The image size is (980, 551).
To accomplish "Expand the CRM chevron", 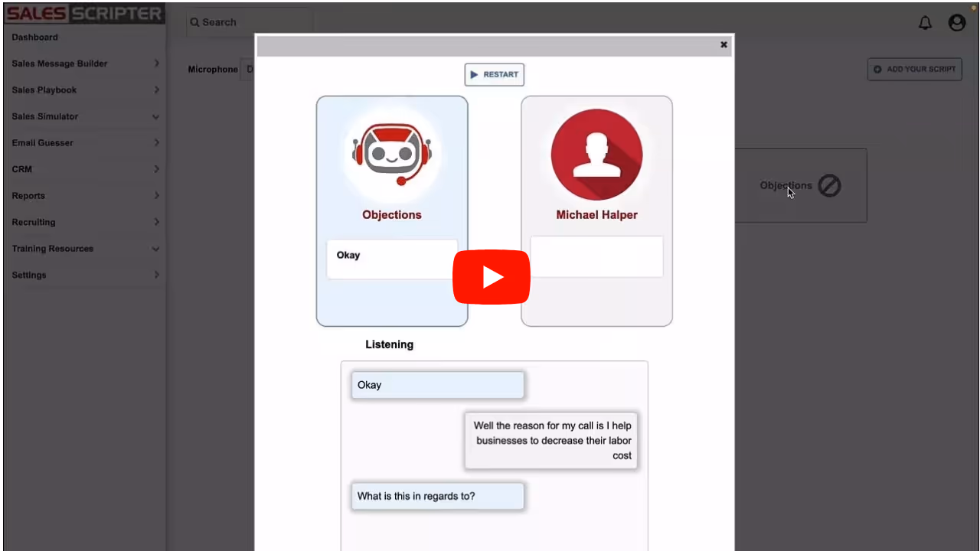I will (x=156, y=169).
